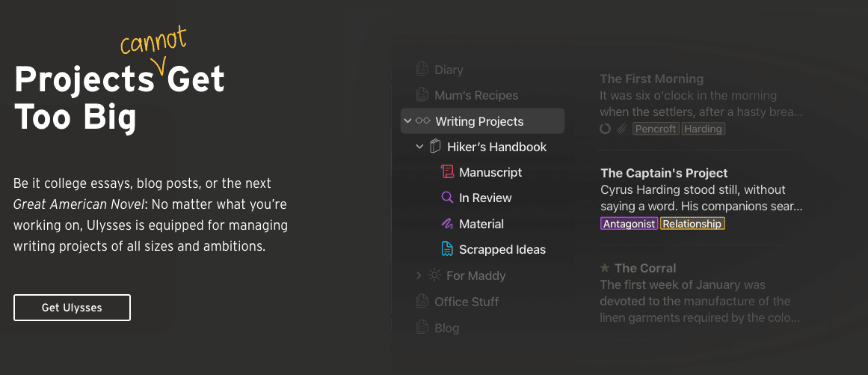Click the In Review magnifier icon

(447, 198)
